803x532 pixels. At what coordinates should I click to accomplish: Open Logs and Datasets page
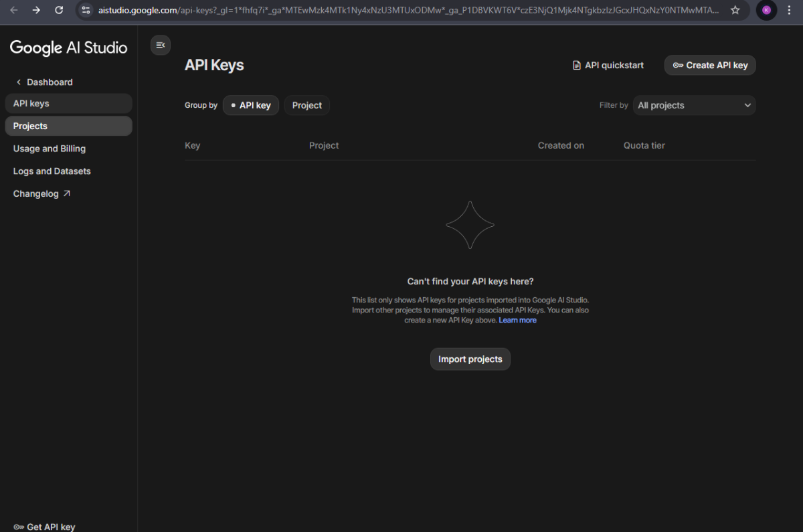pyautogui.click(x=52, y=171)
